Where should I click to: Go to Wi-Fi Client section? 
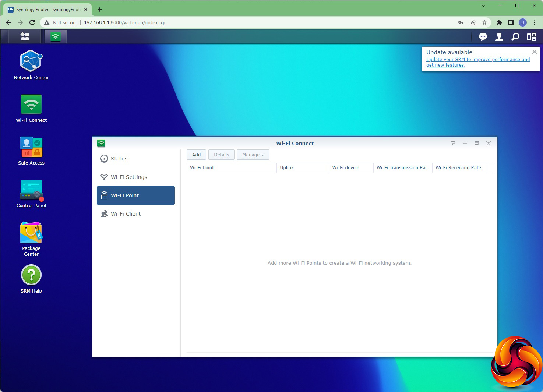(136, 214)
